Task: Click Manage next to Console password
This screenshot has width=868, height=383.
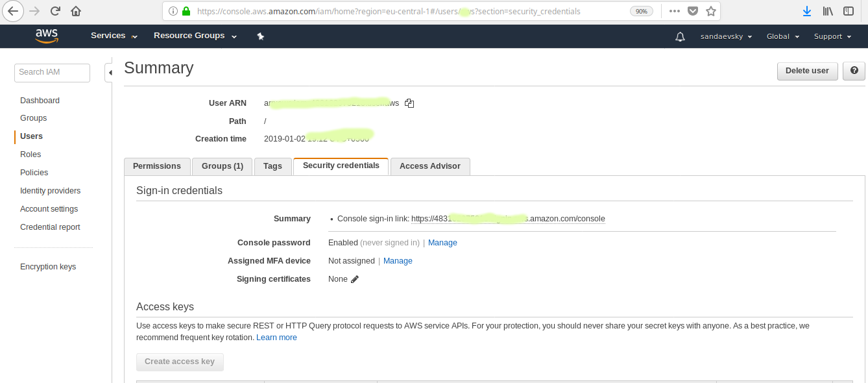Action: 442,243
